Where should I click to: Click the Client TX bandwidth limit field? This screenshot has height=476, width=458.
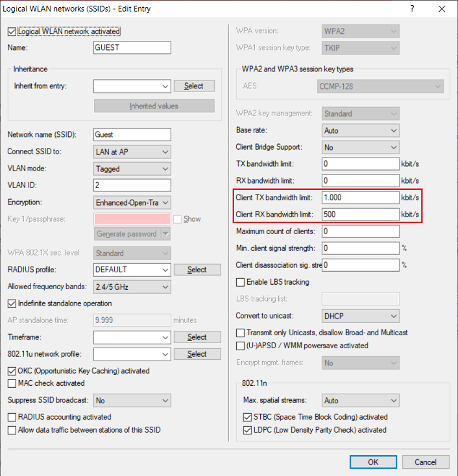360,197
